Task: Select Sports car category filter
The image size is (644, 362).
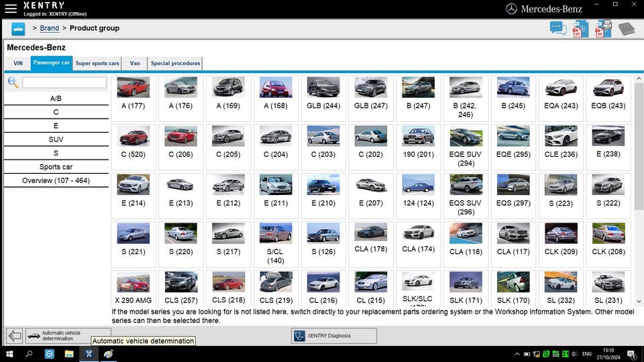Action: coord(56,167)
